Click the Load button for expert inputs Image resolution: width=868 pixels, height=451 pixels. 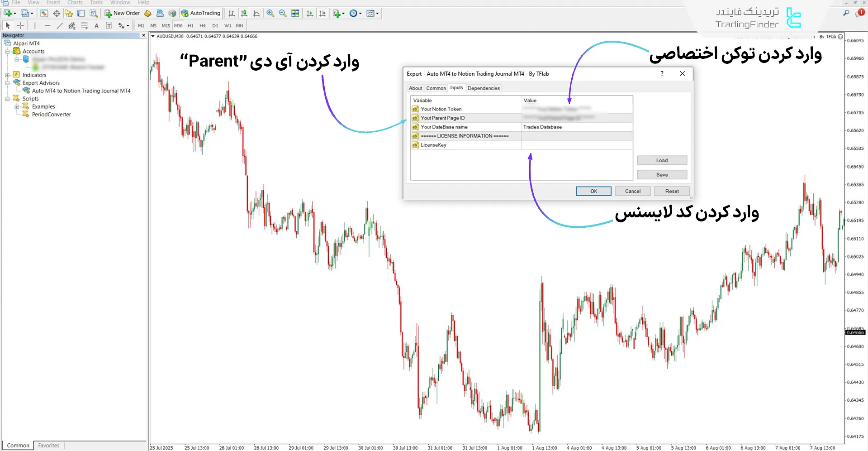click(x=662, y=160)
